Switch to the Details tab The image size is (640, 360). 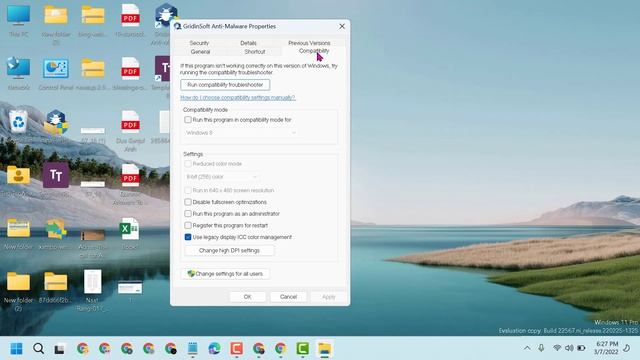(248, 43)
